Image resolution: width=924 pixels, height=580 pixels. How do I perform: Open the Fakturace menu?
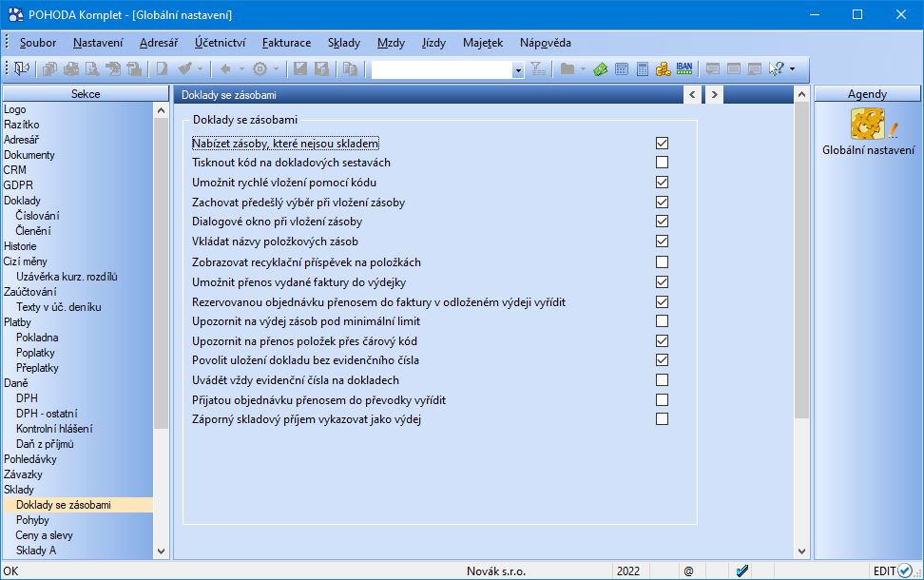[286, 43]
